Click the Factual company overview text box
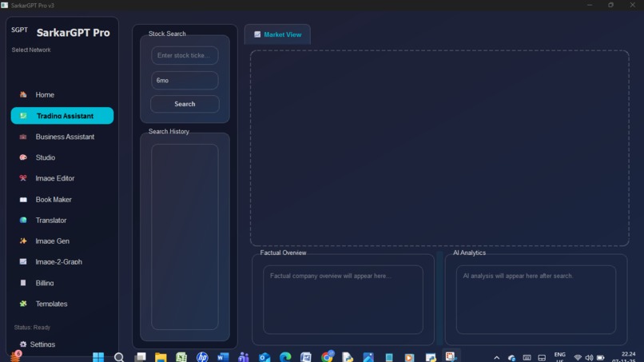Viewport: 644px width, 362px height. 343,300
